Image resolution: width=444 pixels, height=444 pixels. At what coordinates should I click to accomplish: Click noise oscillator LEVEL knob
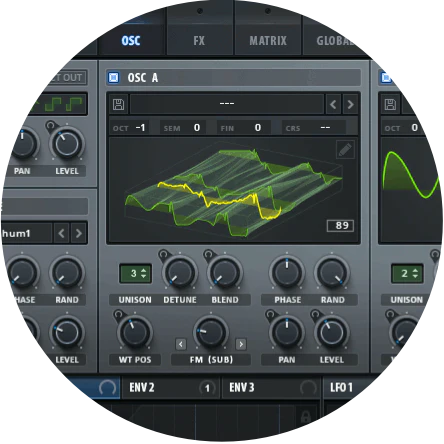pyautogui.click(x=67, y=332)
